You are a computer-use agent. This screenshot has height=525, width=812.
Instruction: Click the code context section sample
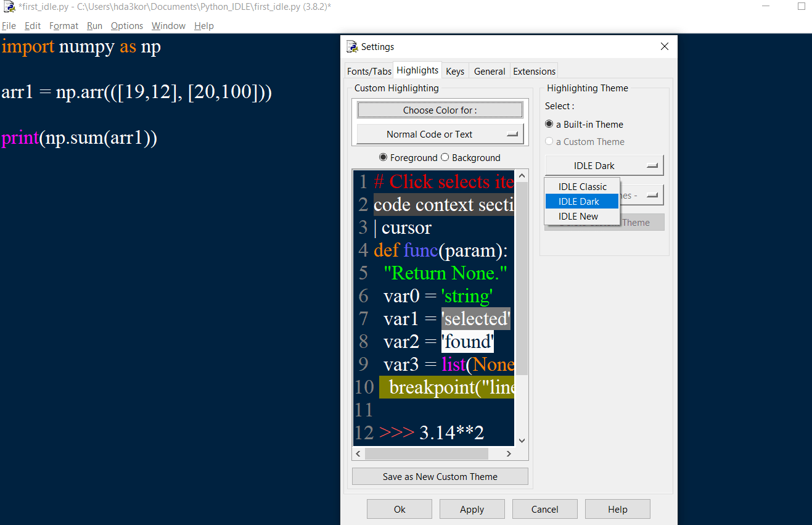point(444,205)
